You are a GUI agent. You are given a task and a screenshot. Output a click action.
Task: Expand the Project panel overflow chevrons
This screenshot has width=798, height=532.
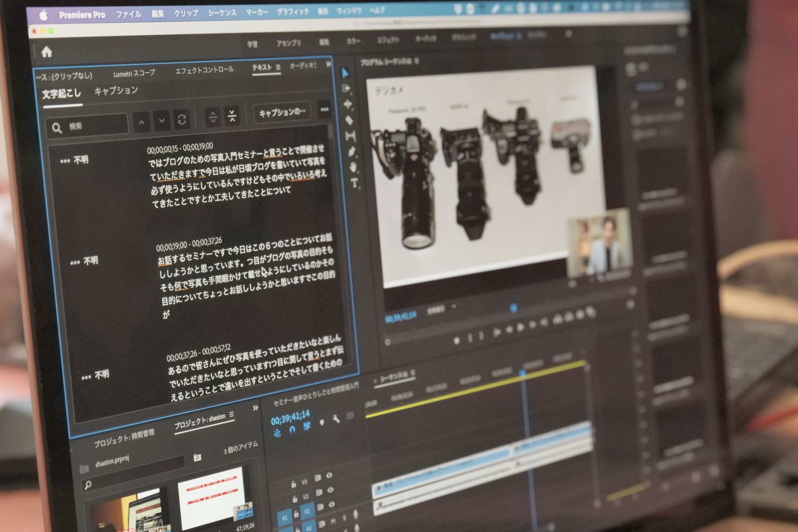256,408
